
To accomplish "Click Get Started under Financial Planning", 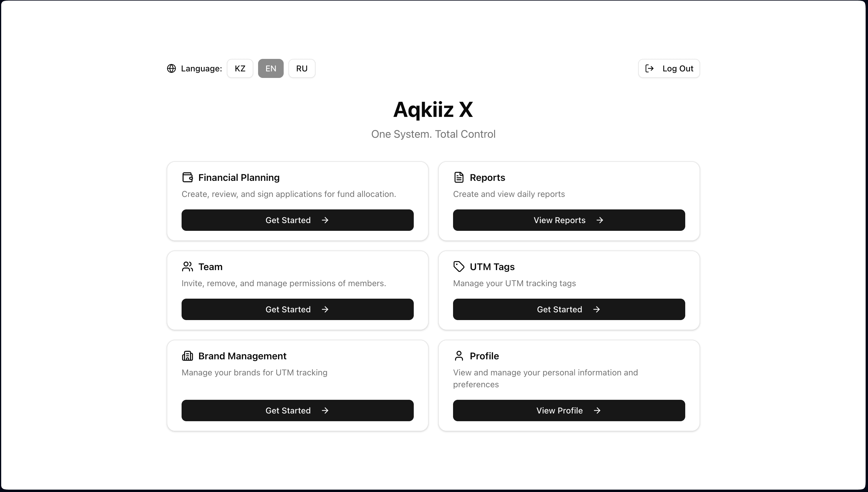I will pyautogui.click(x=297, y=220).
